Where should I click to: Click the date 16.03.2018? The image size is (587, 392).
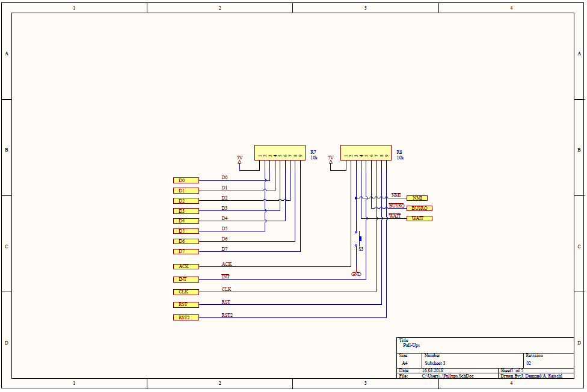[432, 370]
